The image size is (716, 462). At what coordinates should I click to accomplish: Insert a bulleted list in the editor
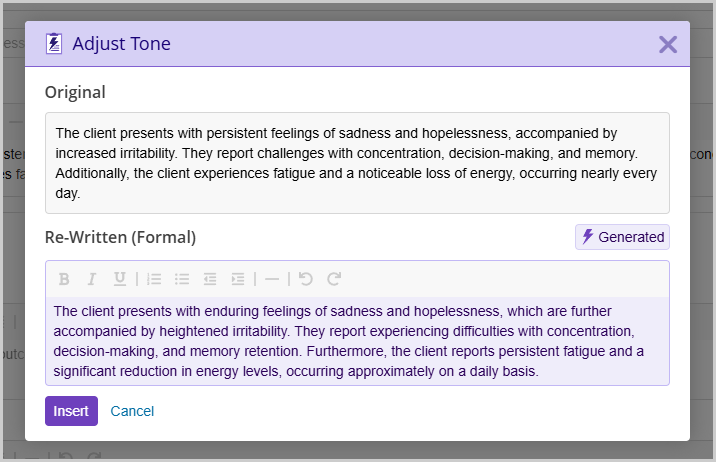click(x=182, y=279)
